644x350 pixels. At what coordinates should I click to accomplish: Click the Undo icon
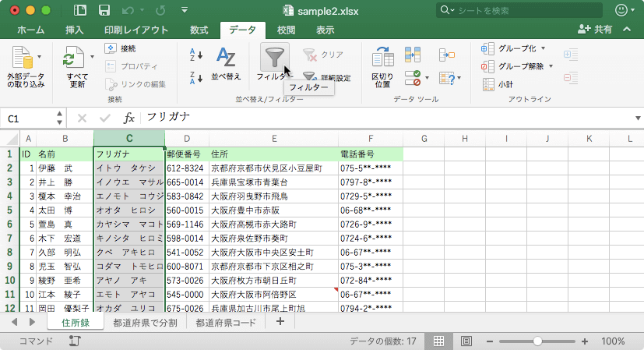tap(128, 10)
